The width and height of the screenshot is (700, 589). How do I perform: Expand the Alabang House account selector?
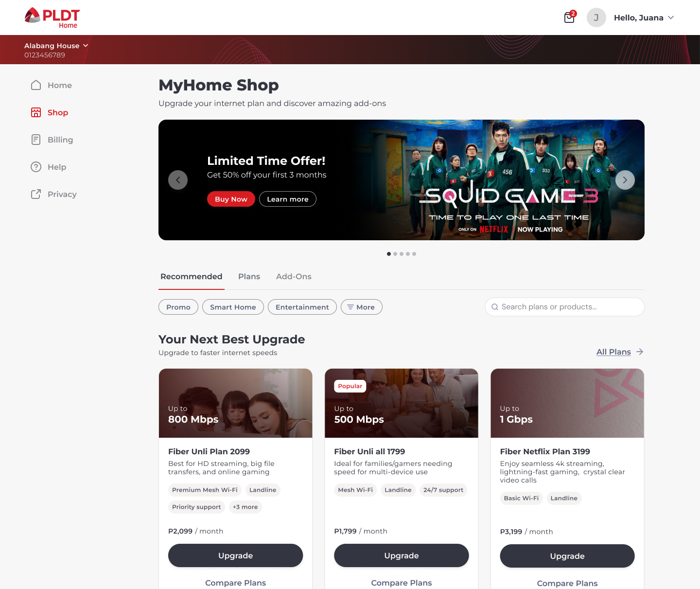pyautogui.click(x=56, y=46)
